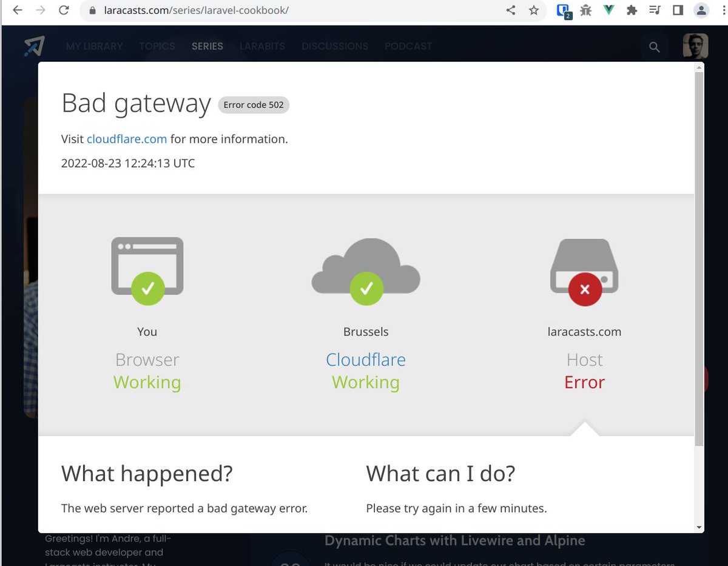Open SERIES in Laracasts navigation

[x=207, y=46]
